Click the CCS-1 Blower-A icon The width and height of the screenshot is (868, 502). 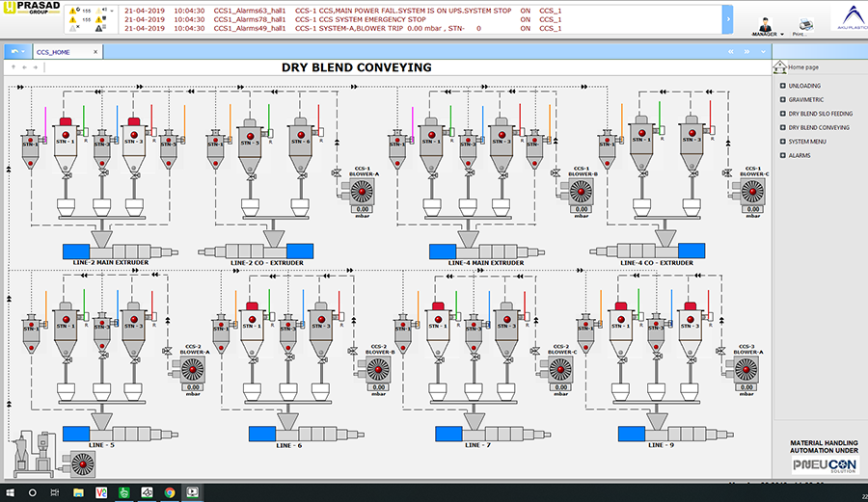coord(363,191)
